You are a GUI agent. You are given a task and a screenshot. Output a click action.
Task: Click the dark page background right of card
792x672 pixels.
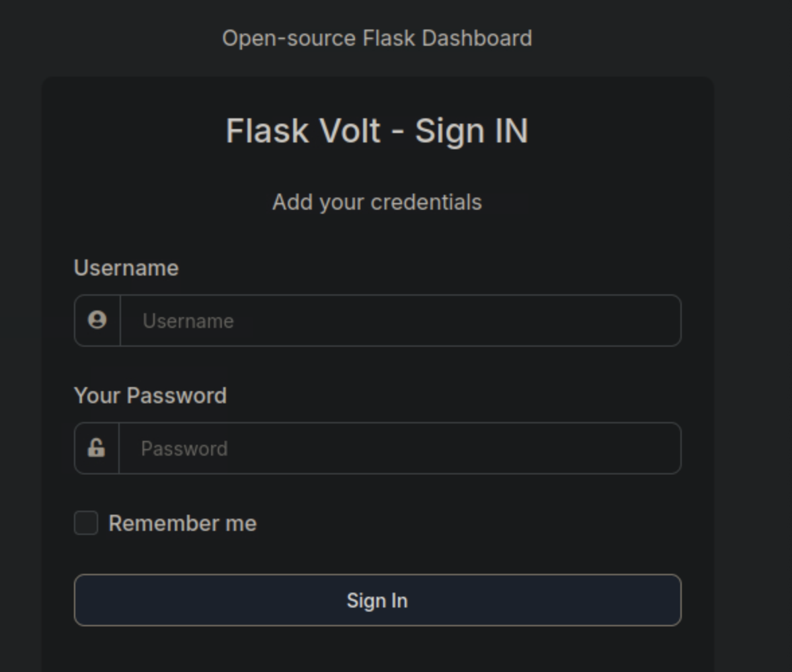[753, 336]
